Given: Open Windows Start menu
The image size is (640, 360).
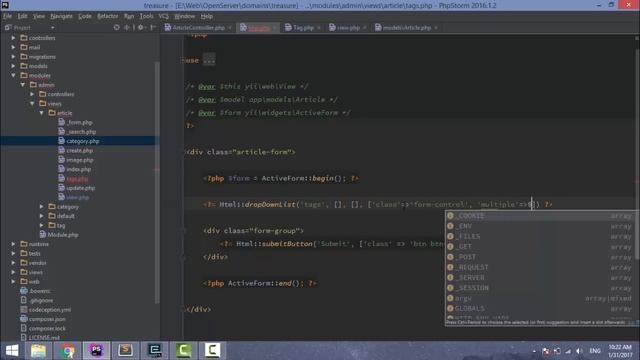Looking at the screenshot, I should click(12, 351).
